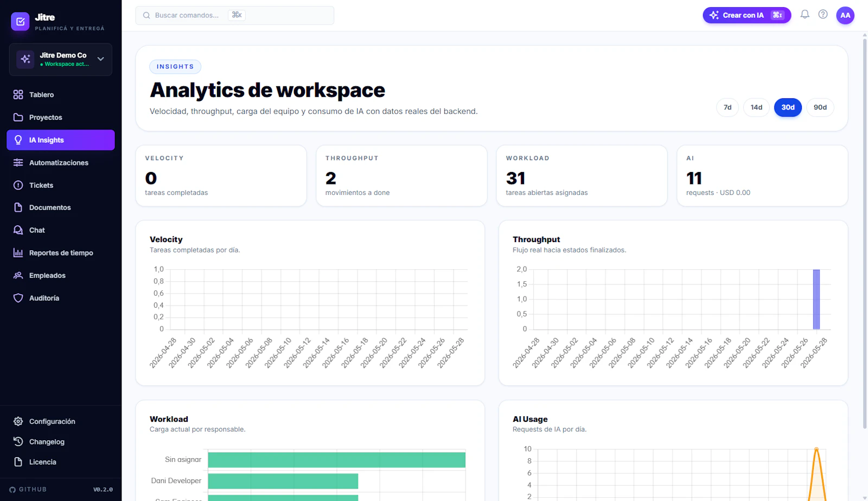Click the 'Analytics de workspace' heading
868x501 pixels.
[x=267, y=90]
